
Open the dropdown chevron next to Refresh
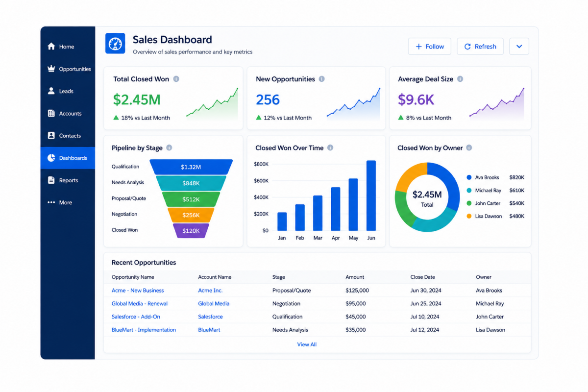click(519, 47)
